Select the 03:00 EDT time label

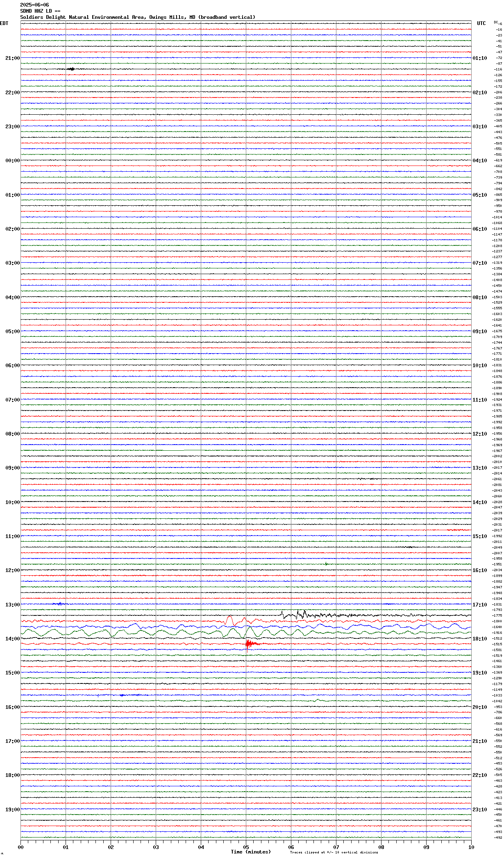13,263
